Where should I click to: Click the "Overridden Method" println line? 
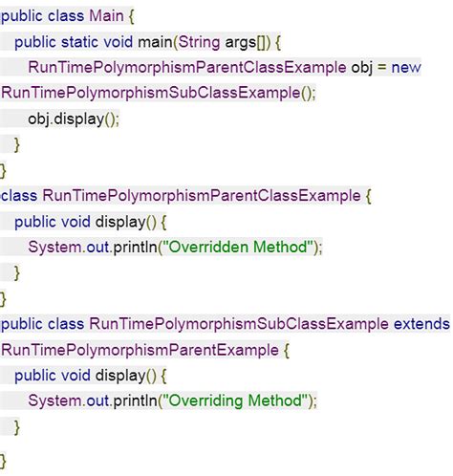click(175, 248)
